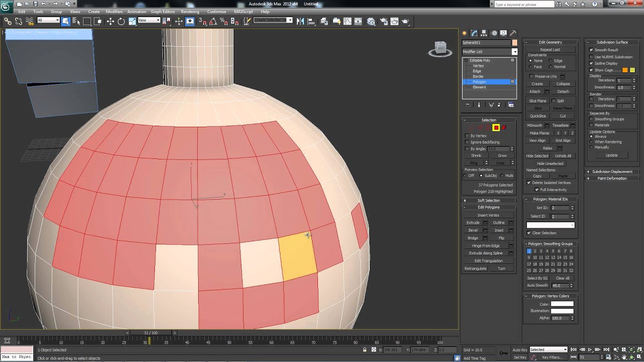The height and width of the screenshot is (362, 644).
Task: Activate the Select Object tool
Action: (x=65, y=21)
